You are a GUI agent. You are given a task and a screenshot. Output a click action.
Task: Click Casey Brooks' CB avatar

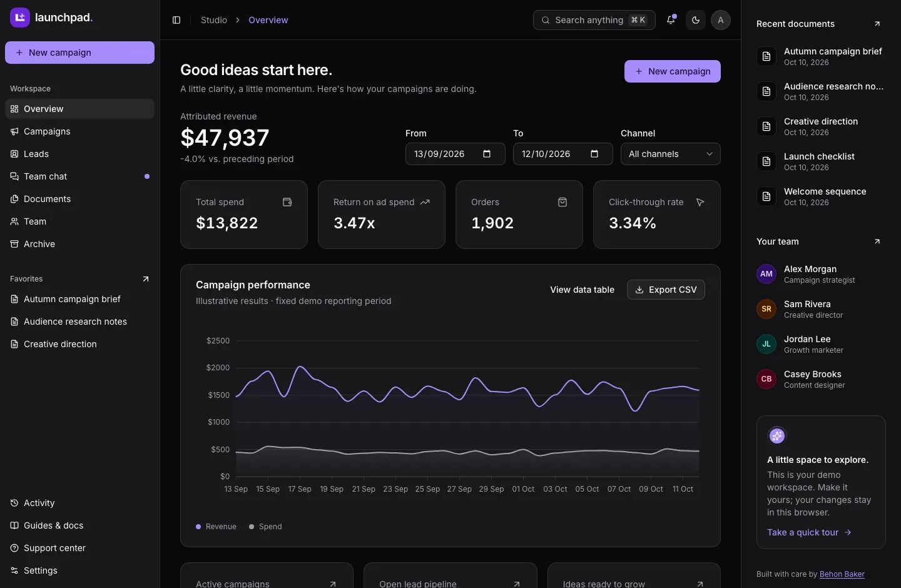766,379
